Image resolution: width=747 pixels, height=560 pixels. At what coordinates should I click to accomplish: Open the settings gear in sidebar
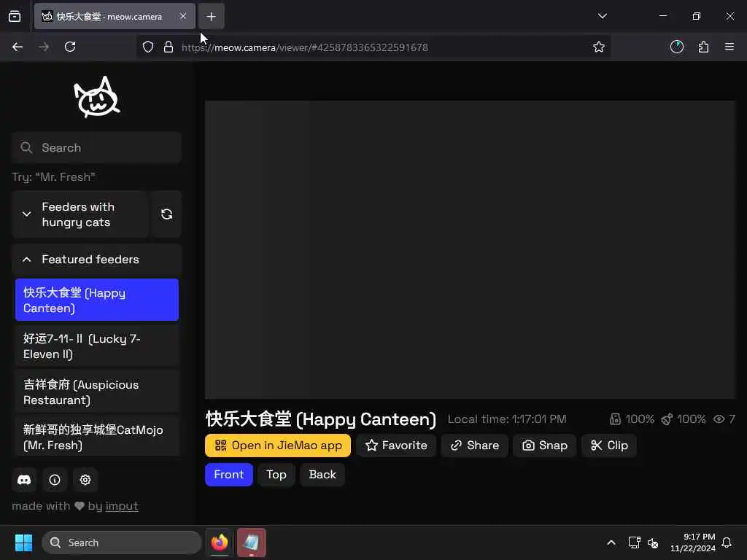coord(85,480)
